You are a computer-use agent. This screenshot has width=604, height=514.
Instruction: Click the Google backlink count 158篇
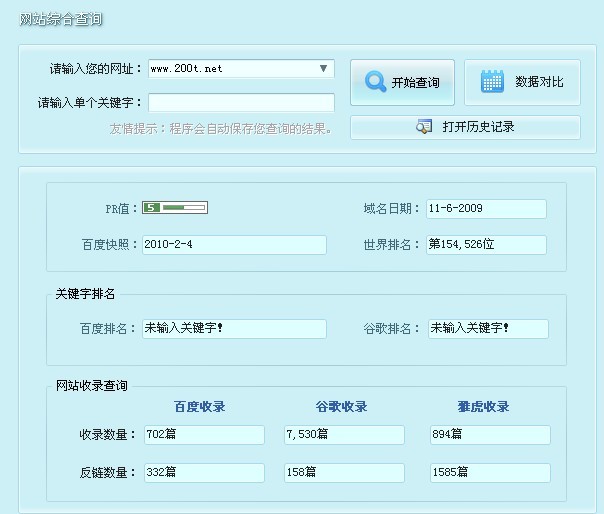click(344, 472)
